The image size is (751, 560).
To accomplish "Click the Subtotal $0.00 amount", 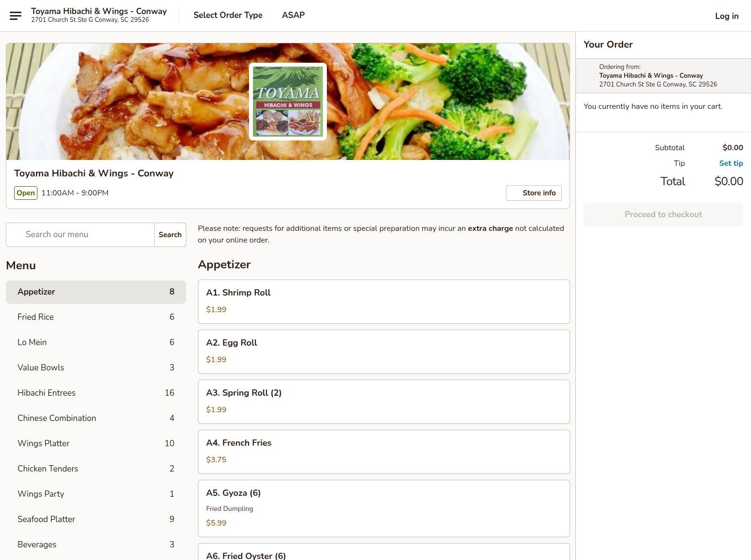I will [733, 148].
